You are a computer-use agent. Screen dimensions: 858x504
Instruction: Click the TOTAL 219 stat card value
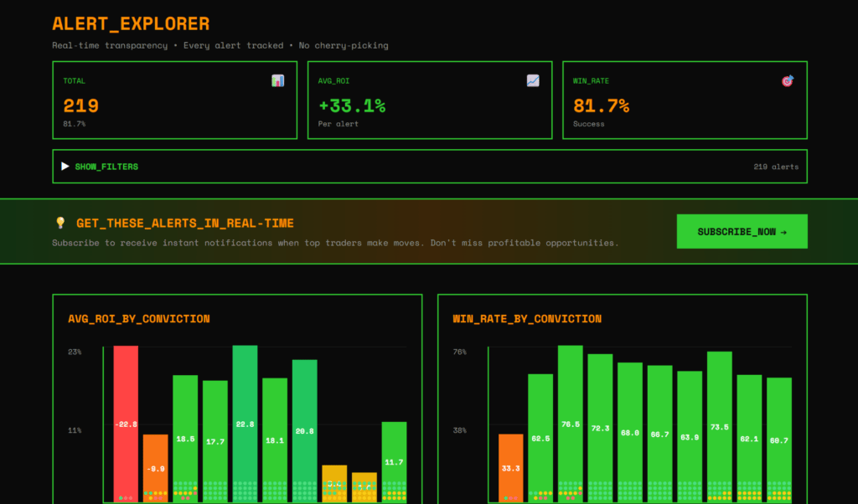click(81, 105)
